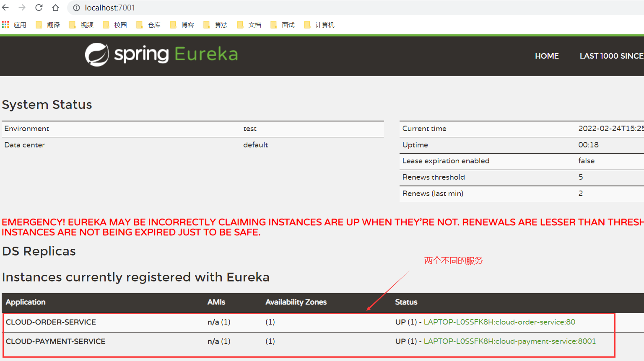This screenshot has height=361, width=644.
Task: Open the cloud-payment-service:8001 instance link
Action: tap(510, 341)
